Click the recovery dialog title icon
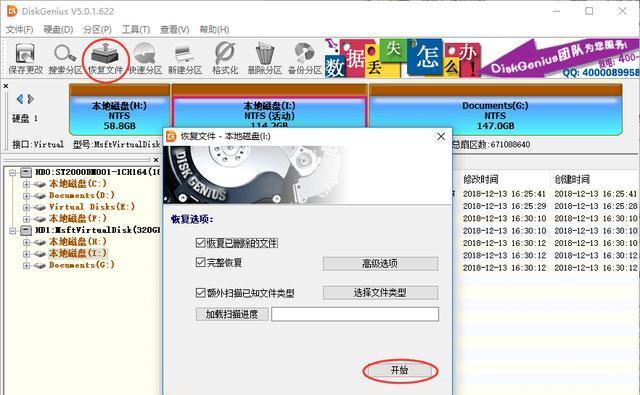The height and width of the screenshot is (395, 640). (x=171, y=136)
